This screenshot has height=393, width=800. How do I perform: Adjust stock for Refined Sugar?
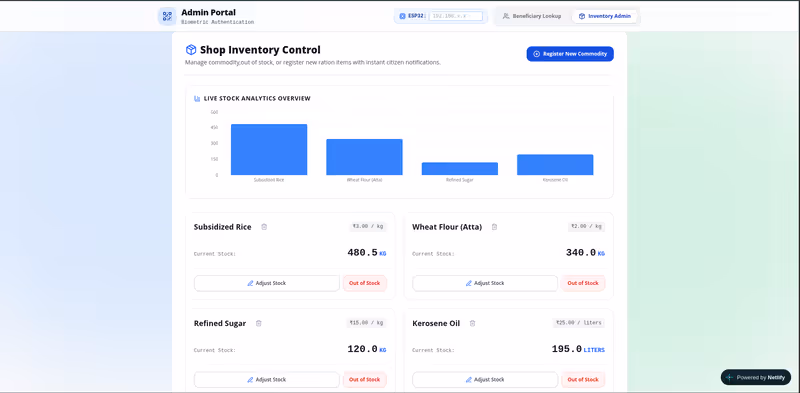pyautogui.click(x=267, y=380)
